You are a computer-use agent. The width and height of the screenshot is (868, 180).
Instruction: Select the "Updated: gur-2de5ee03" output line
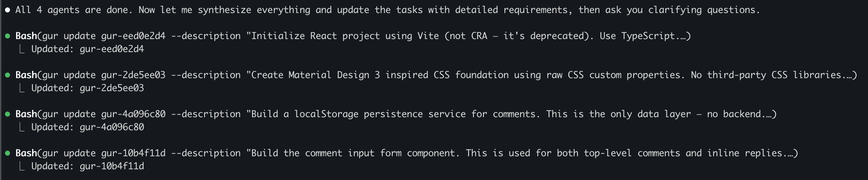point(87,88)
